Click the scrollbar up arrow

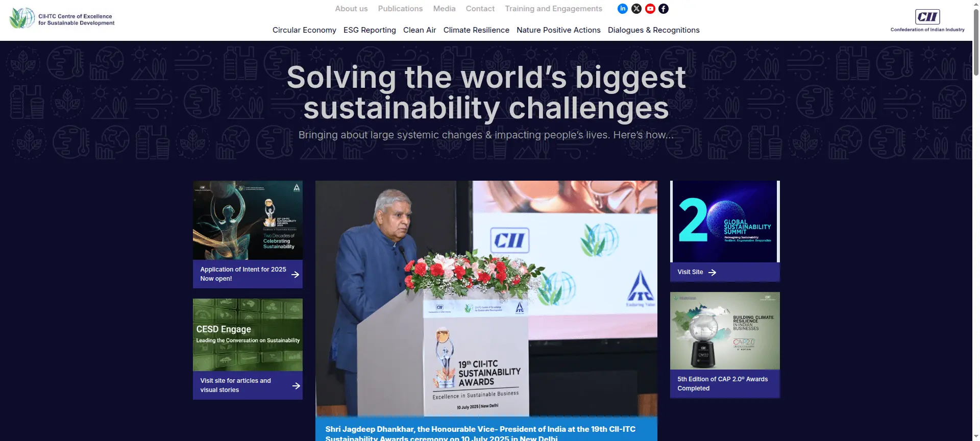tap(976, 4)
